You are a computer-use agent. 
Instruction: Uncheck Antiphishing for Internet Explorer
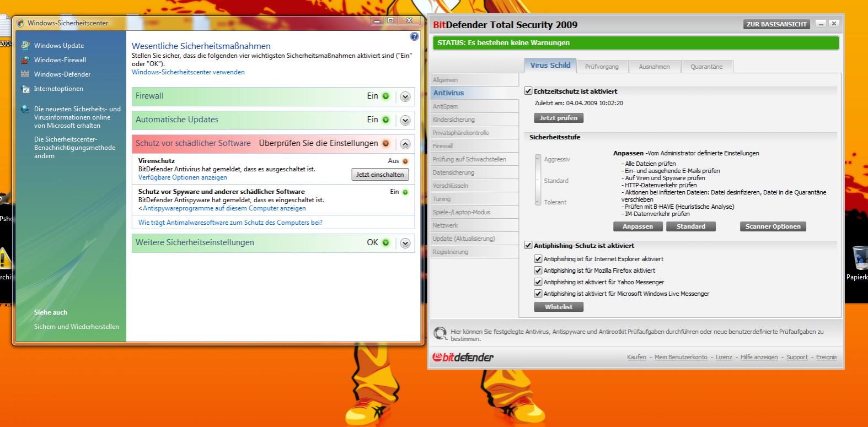pyautogui.click(x=538, y=259)
